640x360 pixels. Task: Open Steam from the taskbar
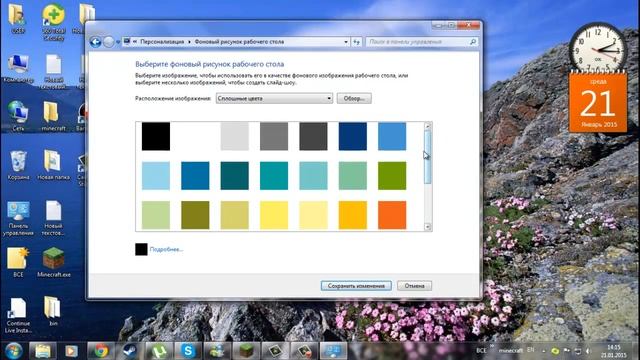[130, 351]
